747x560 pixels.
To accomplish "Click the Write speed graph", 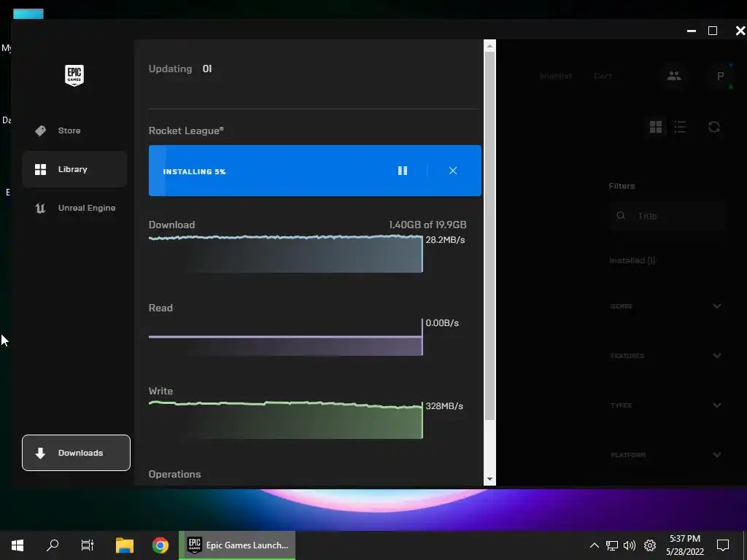I will [x=285, y=420].
